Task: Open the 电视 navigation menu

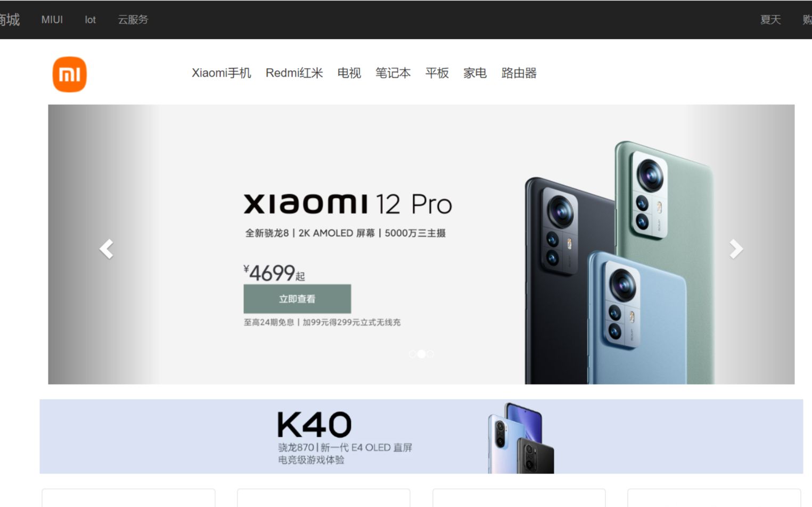Action: pyautogui.click(x=349, y=73)
